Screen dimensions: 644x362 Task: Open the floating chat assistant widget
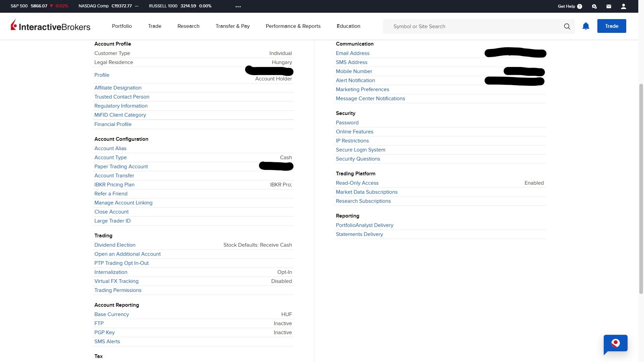(x=615, y=343)
